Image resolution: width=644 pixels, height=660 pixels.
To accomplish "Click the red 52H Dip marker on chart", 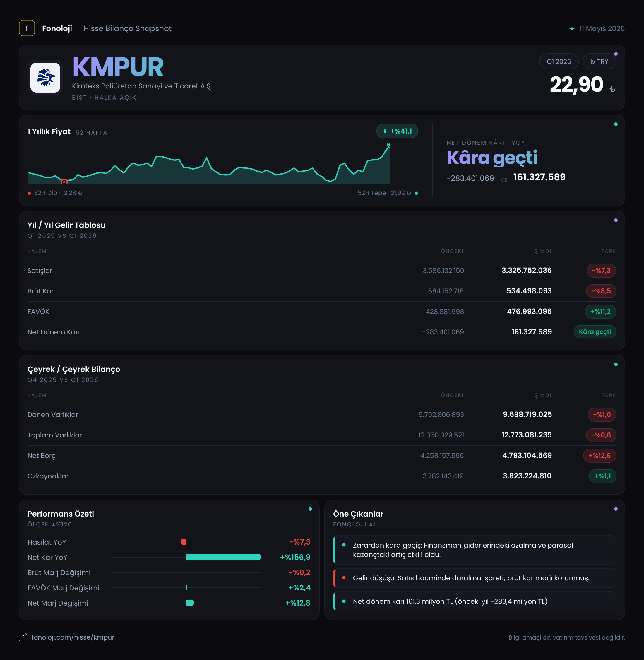I will 64,182.
